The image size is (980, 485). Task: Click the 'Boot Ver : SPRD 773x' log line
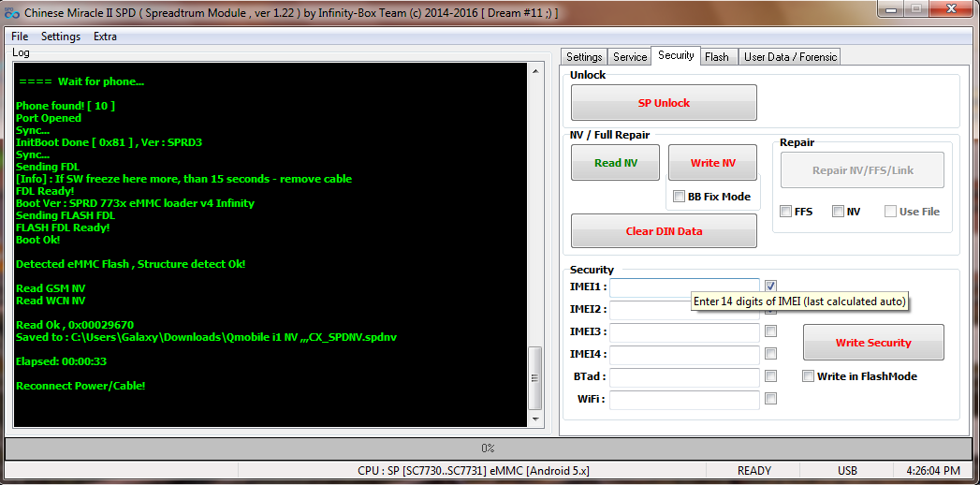(x=135, y=203)
